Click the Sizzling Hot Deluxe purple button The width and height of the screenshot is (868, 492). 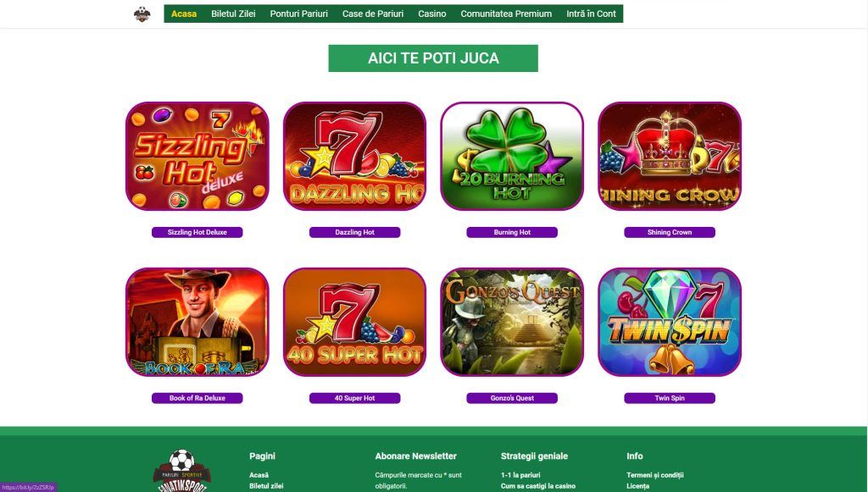pyautogui.click(x=197, y=232)
